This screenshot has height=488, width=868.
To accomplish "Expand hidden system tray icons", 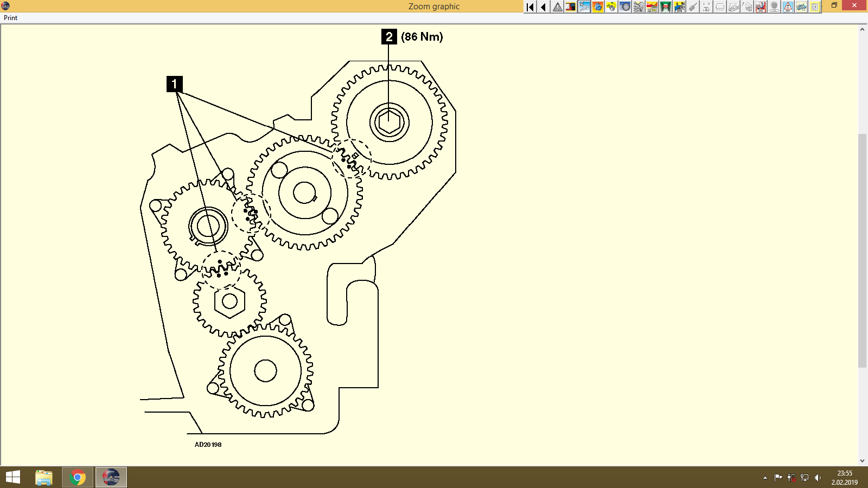I will (764, 477).
